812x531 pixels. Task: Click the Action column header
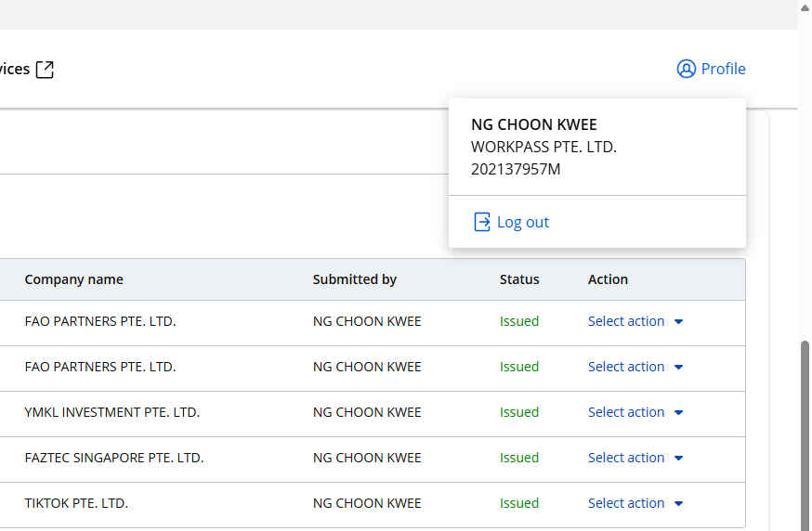pos(608,279)
